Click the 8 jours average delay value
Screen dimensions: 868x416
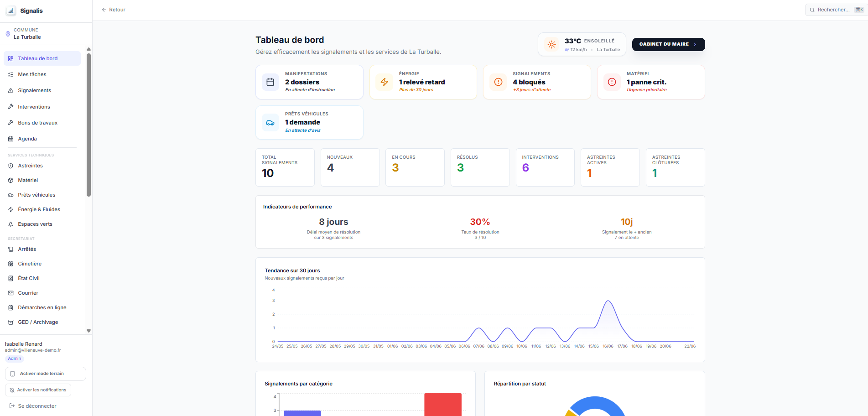(x=333, y=222)
